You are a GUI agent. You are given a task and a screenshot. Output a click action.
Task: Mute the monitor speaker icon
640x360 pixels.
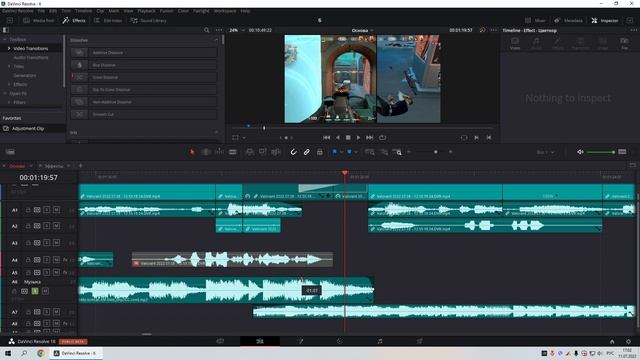pyautogui.click(x=580, y=152)
